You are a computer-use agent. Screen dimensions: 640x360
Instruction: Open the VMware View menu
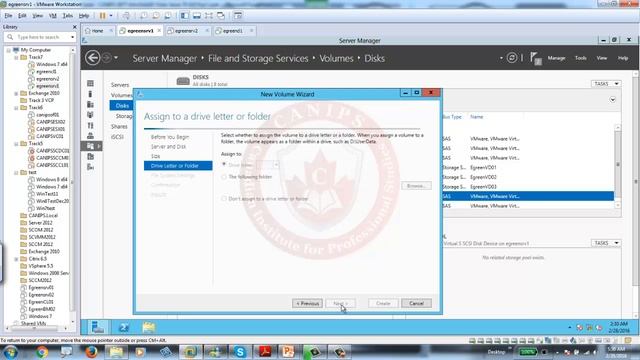[x=38, y=16]
